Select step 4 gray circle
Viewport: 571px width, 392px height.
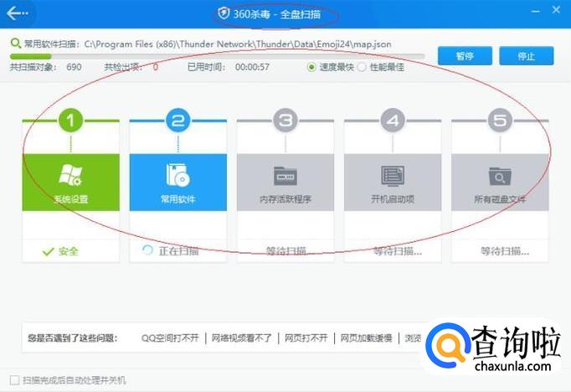coord(393,121)
